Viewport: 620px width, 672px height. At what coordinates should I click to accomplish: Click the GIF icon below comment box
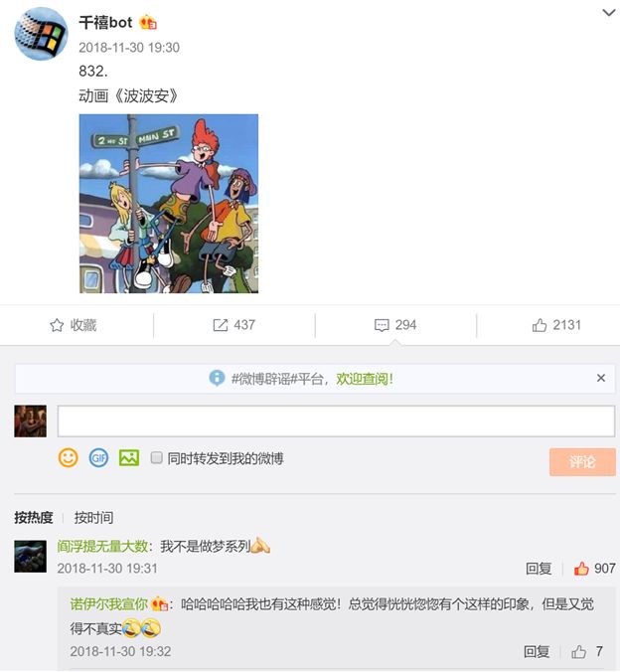tap(98, 457)
